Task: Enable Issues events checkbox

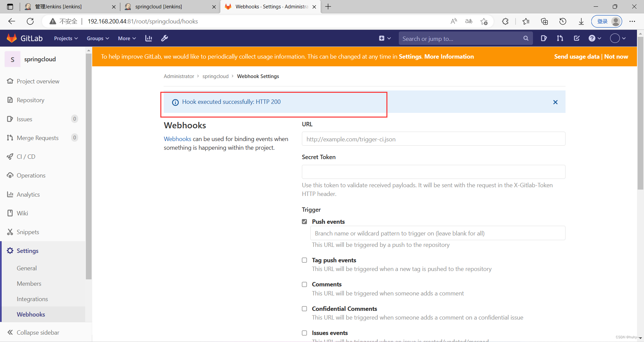Action: (x=305, y=333)
